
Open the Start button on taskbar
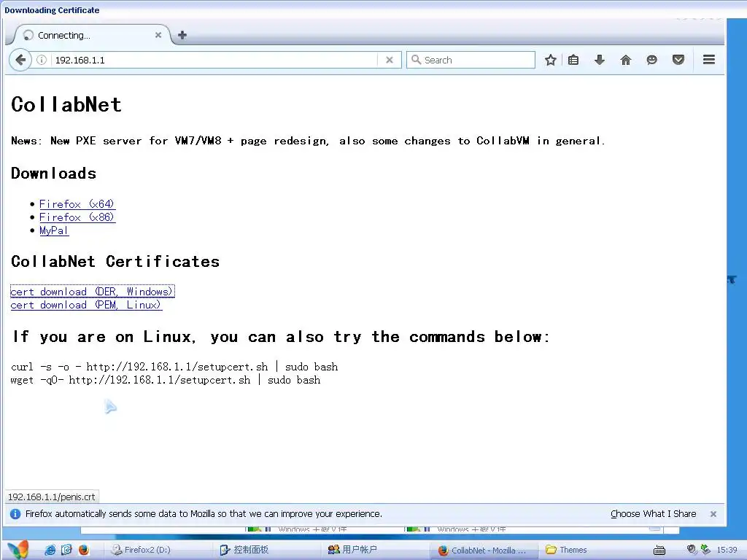(x=18, y=550)
